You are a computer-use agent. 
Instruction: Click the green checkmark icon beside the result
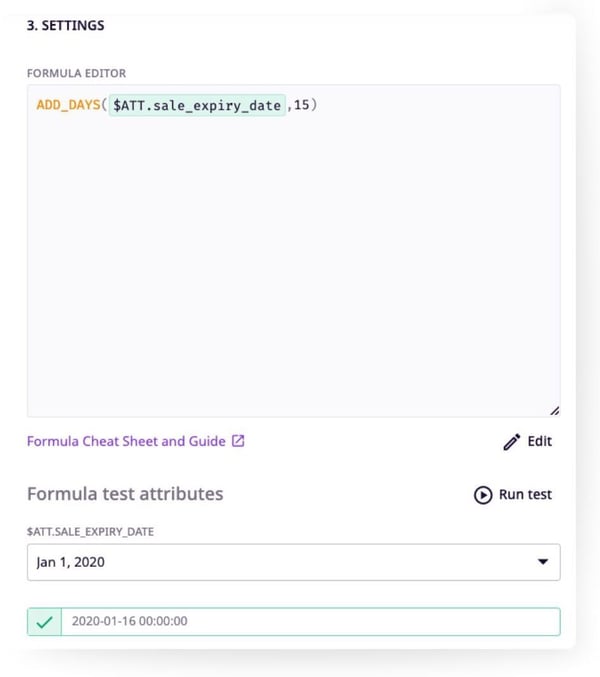pos(44,622)
